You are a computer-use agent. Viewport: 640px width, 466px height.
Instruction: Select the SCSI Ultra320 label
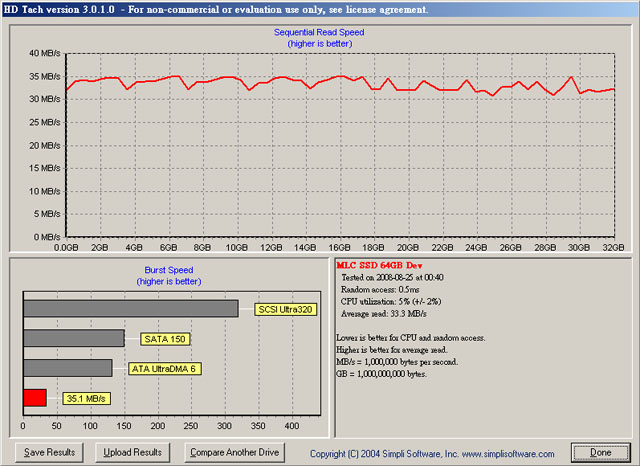286,309
